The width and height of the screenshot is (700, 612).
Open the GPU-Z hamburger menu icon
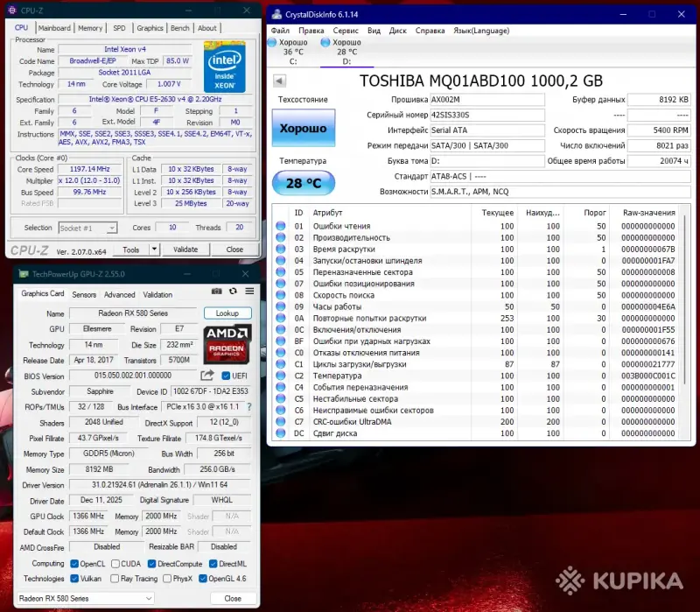pos(249,292)
